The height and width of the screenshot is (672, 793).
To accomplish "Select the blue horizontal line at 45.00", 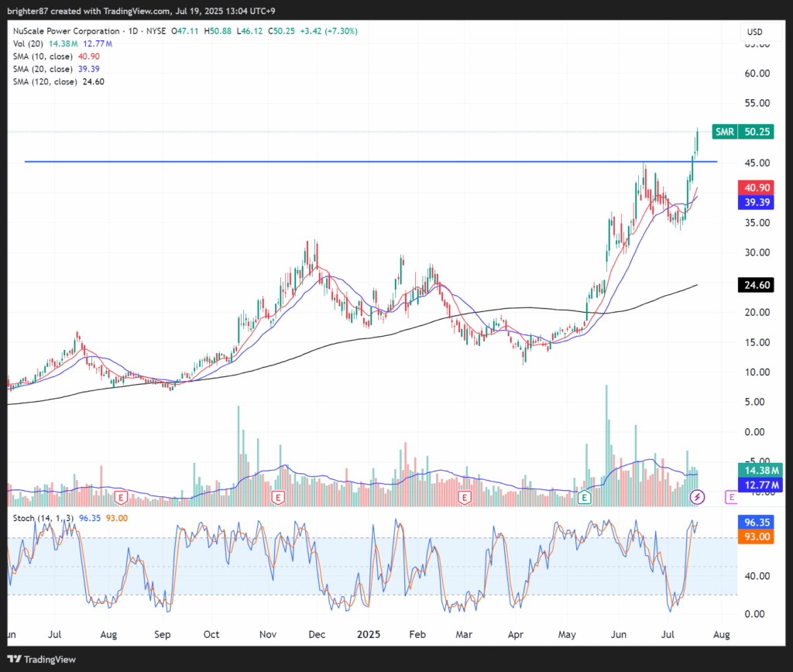I will click(371, 162).
